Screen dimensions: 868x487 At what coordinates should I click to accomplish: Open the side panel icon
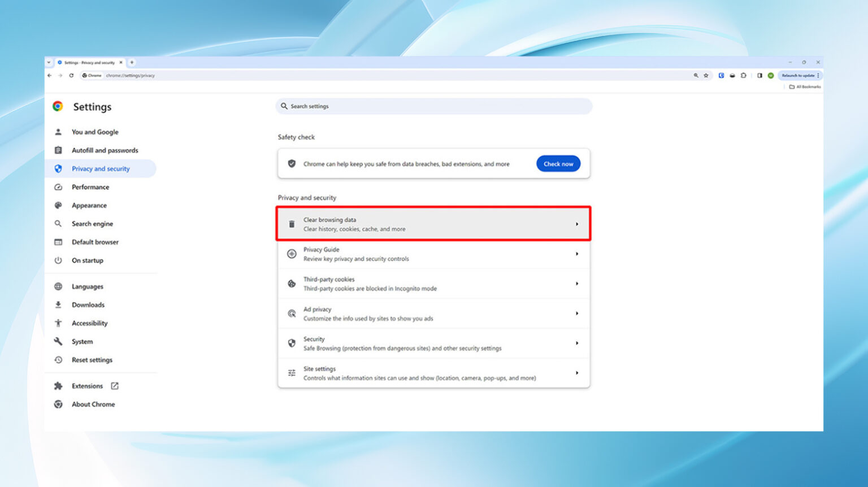click(759, 75)
